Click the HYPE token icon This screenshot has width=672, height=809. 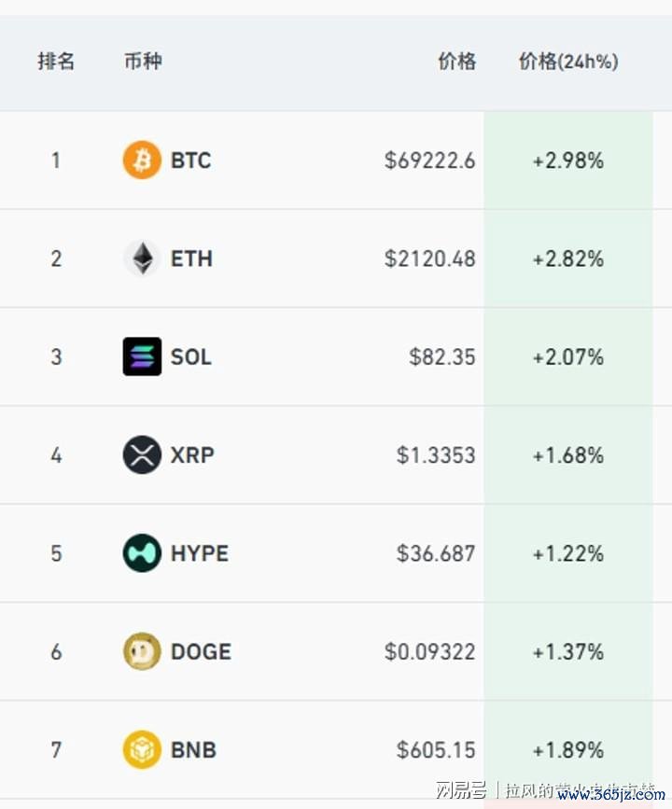[x=142, y=553]
